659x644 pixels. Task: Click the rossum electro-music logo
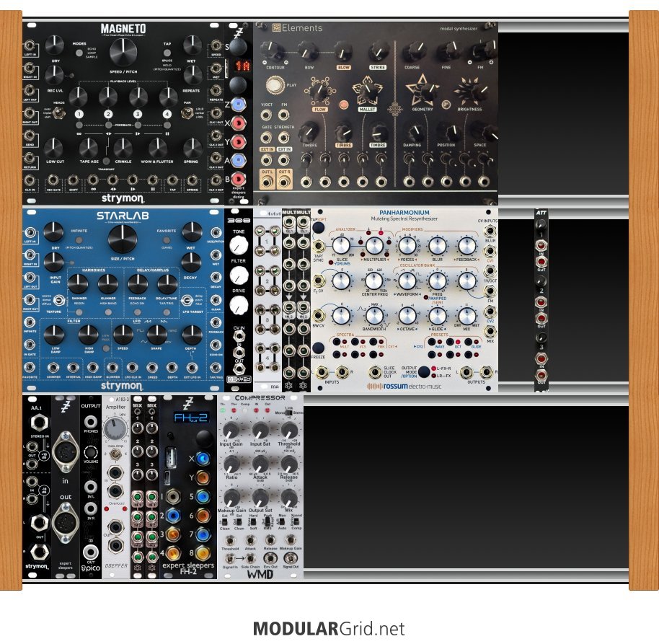coord(404,386)
